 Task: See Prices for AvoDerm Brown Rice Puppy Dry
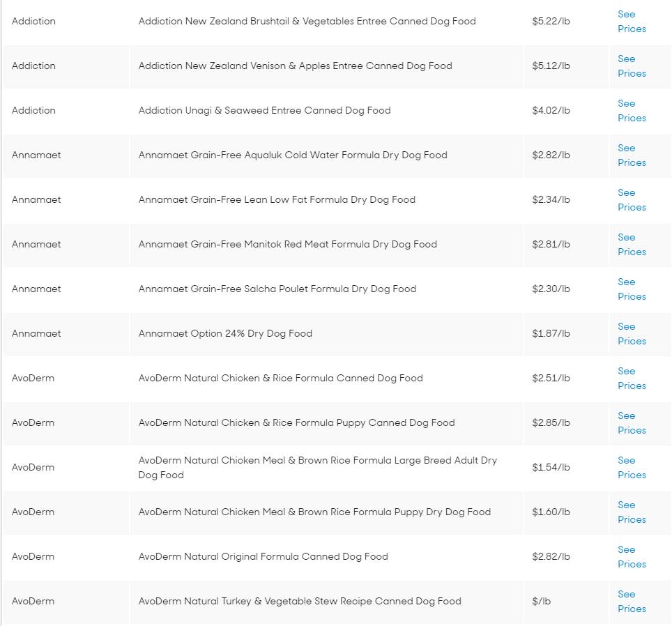632,512
